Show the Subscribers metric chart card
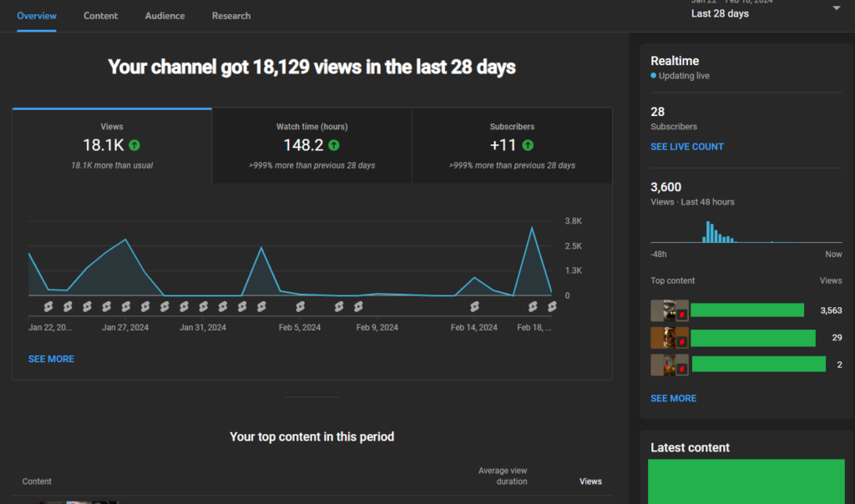855x504 pixels. point(512,145)
